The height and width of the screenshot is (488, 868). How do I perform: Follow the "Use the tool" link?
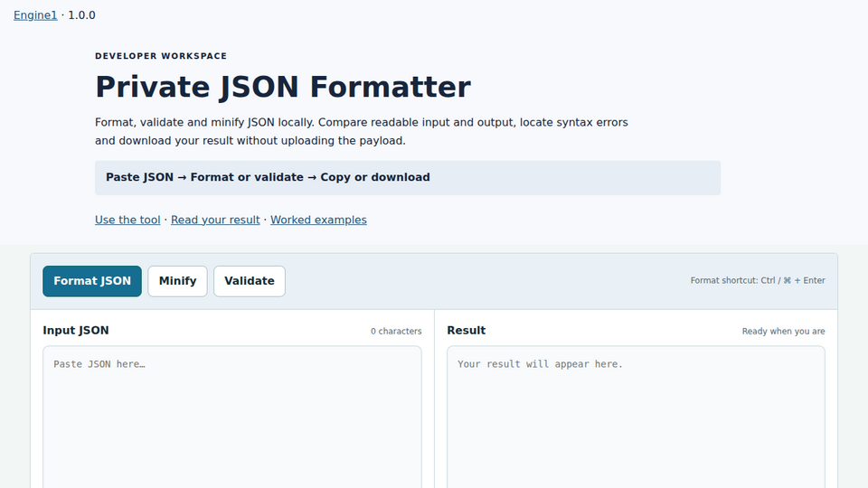(x=127, y=220)
